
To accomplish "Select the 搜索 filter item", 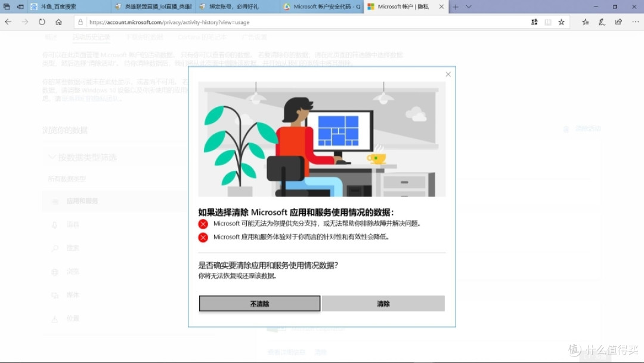I will [x=73, y=248].
